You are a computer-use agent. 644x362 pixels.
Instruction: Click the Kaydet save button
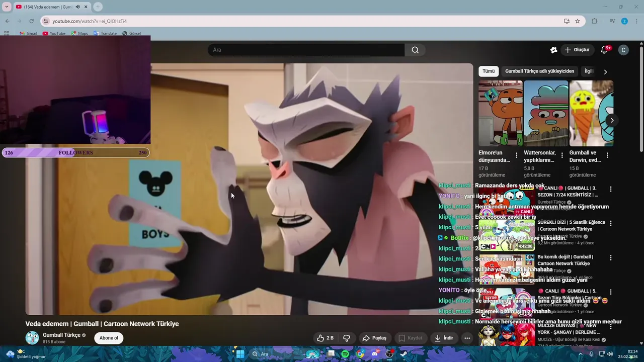coord(411,338)
